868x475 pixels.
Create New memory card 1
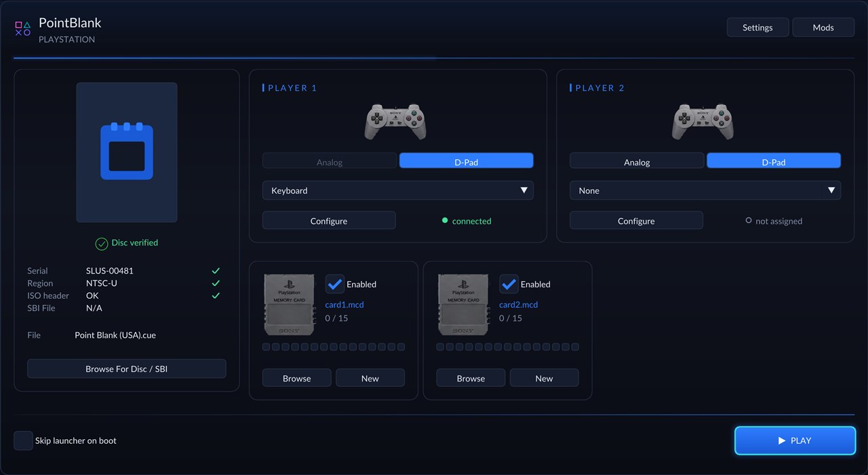click(x=370, y=378)
